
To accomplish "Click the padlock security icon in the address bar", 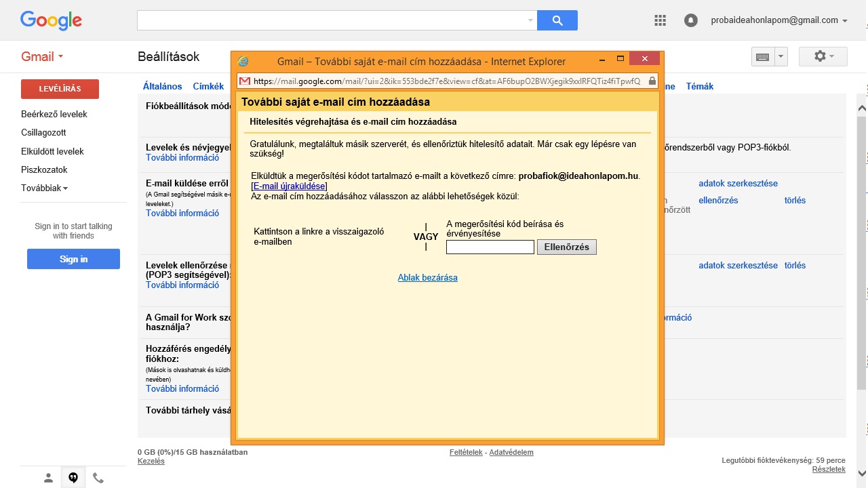I will tap(652, 81).
